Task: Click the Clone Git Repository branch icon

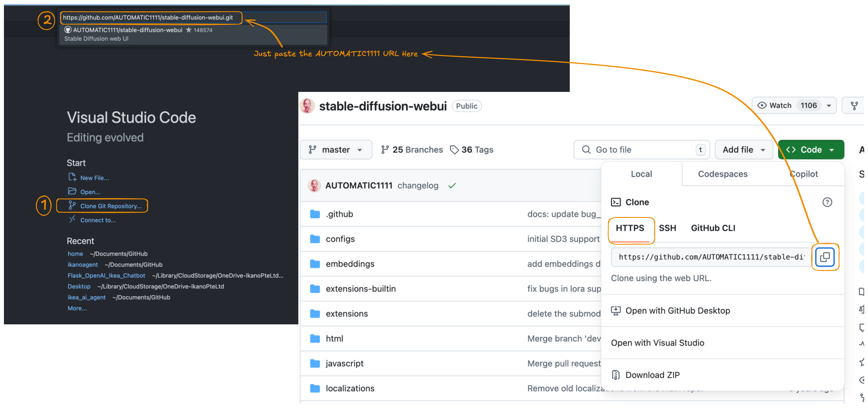Action: pos(72,205)
